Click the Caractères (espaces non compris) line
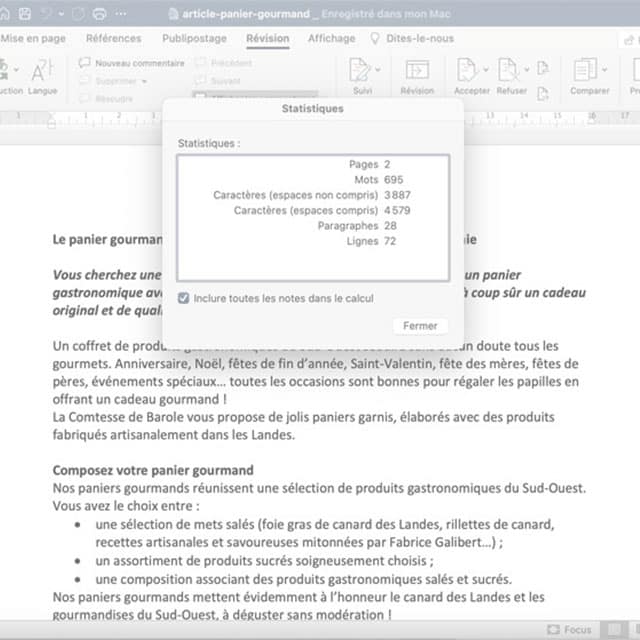The height and width of the screenshot is (640, 640). (x=312, y=195)
